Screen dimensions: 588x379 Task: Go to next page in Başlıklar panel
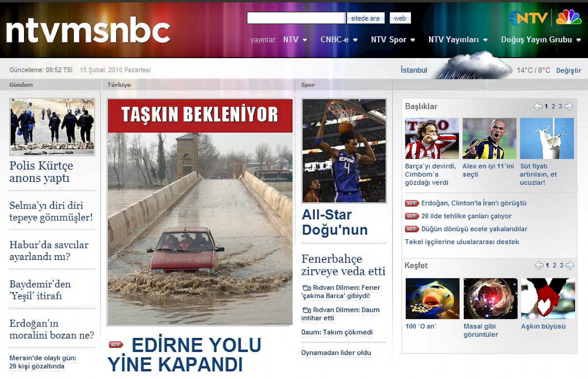coord(569,106)
